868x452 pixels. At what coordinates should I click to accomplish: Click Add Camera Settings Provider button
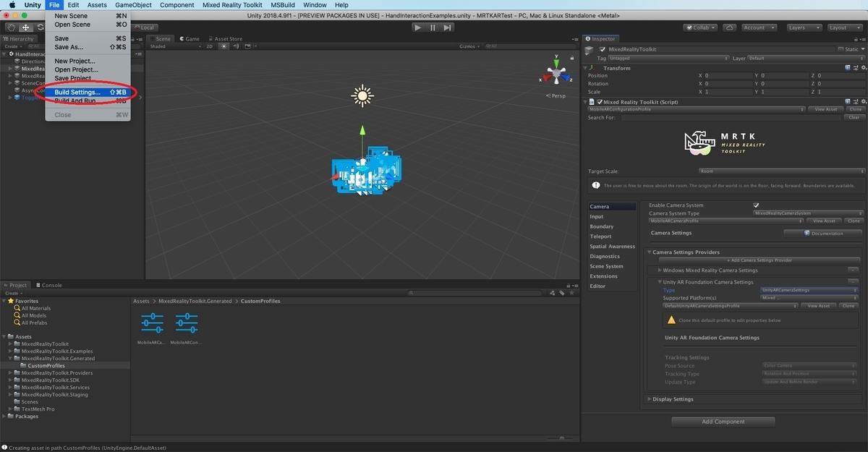point(759,260)
